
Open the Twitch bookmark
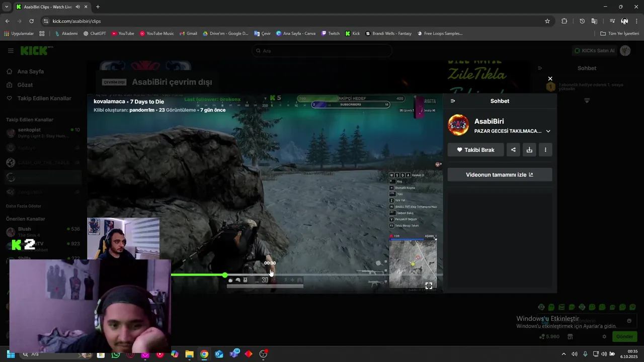(331, 34)
